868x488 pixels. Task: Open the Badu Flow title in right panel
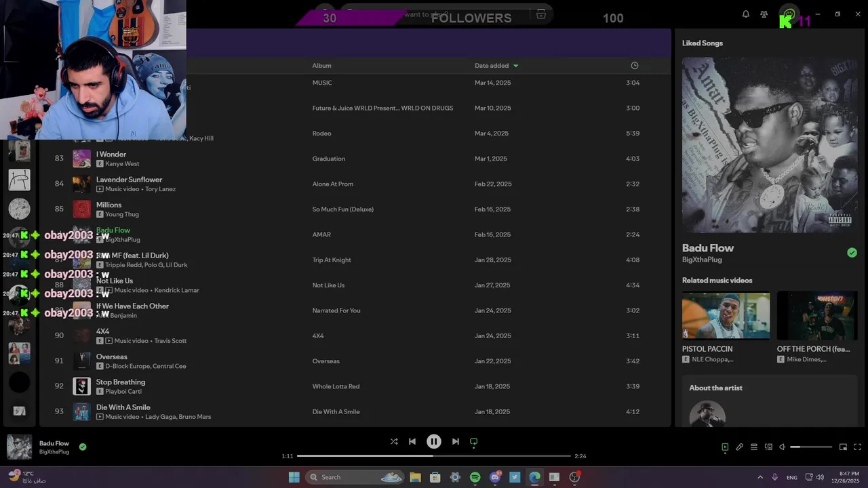point(708,248)
